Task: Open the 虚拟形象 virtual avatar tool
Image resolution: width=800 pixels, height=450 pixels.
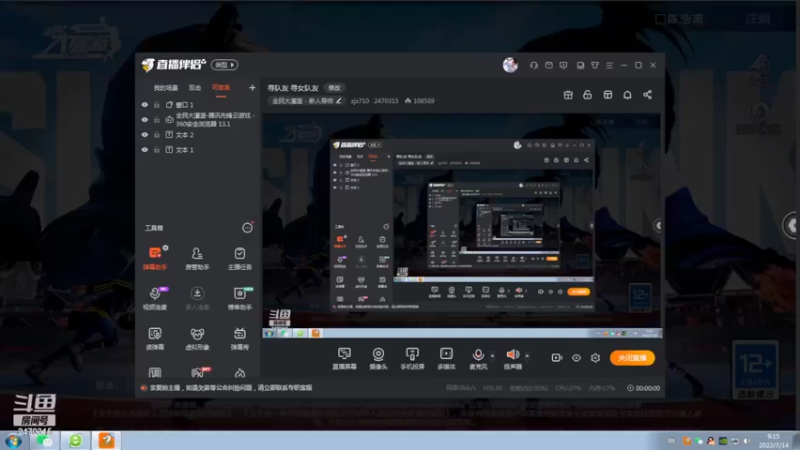Action: 197,338
